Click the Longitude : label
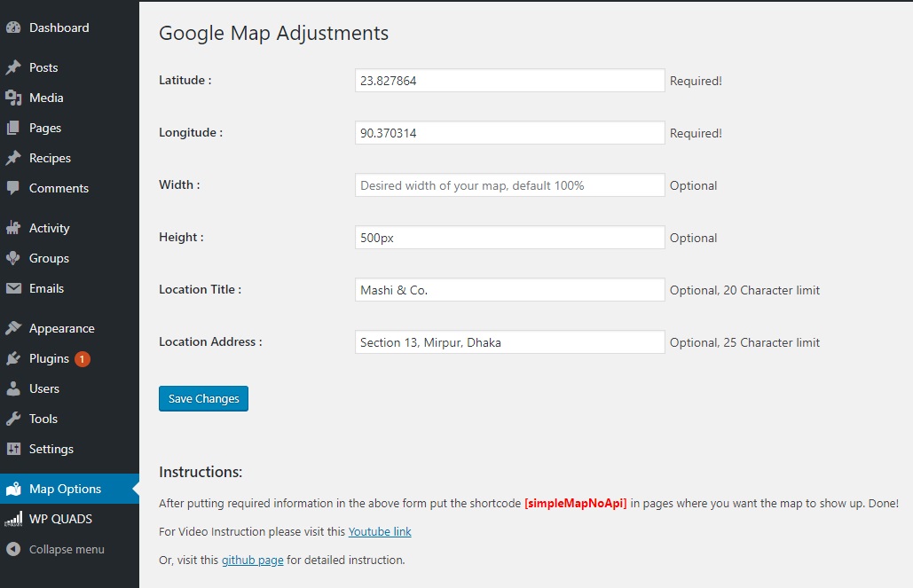 191,133
